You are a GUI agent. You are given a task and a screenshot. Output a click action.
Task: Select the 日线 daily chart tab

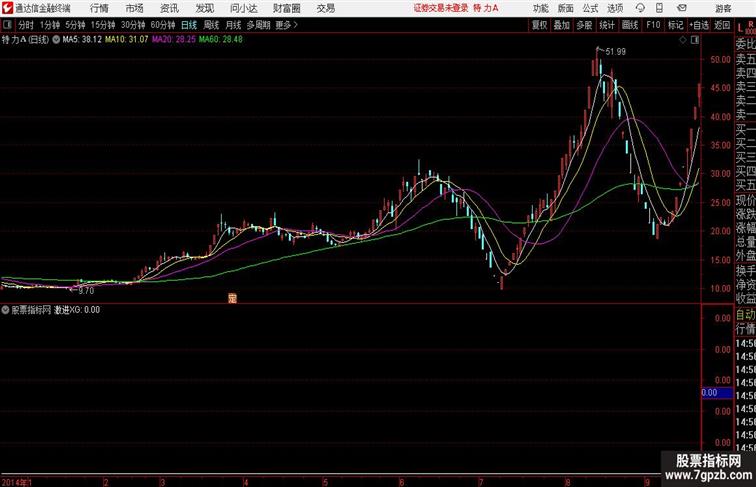[189, 25]
